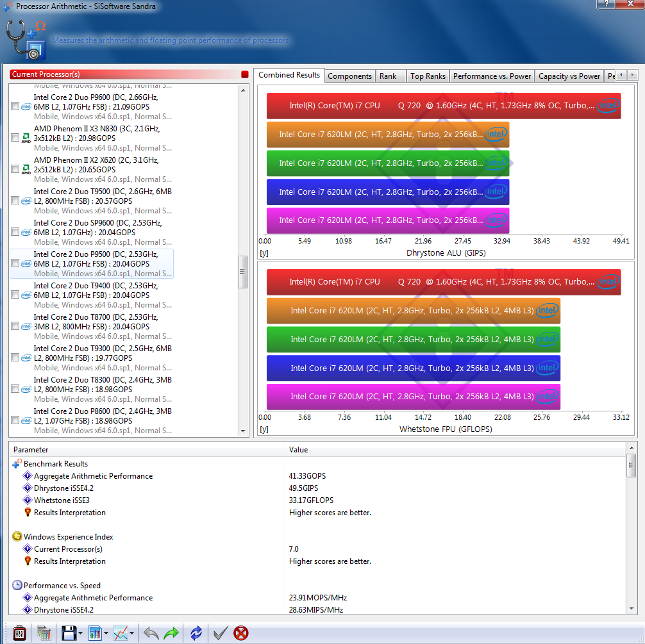Click the diamond icon beside Dhrystone iSSE4.2 under Benchmark Results
The image size is (645, 644).
point(28,488)
